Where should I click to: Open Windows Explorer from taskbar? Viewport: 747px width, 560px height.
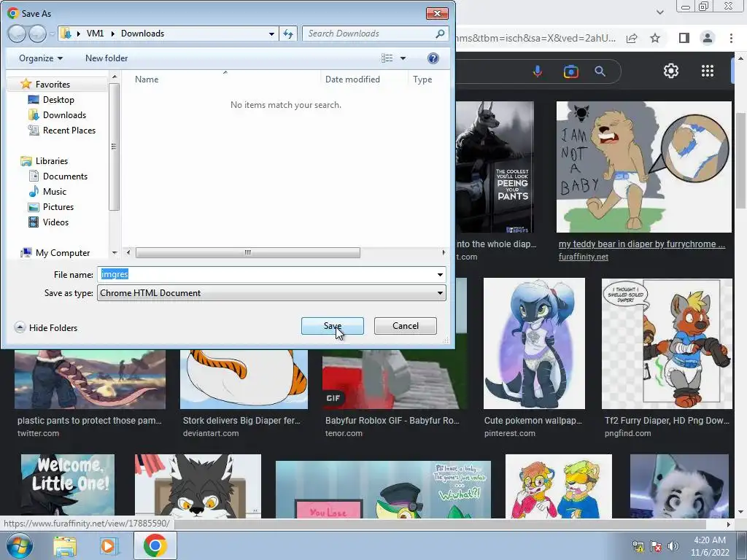pos(65,545)
